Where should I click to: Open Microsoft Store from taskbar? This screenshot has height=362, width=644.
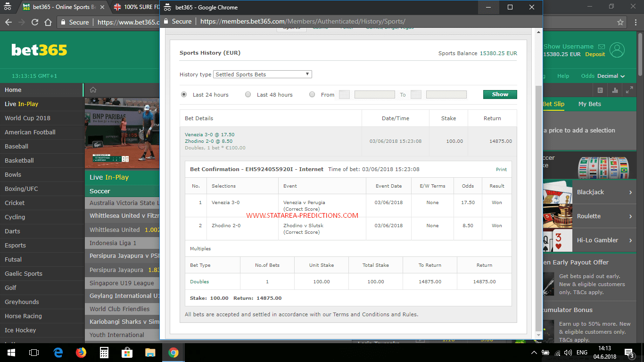point(127,353)
